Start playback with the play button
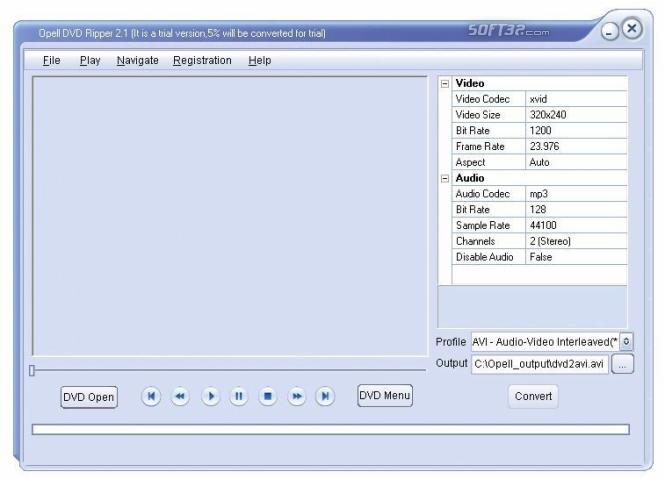 [211, 396]
